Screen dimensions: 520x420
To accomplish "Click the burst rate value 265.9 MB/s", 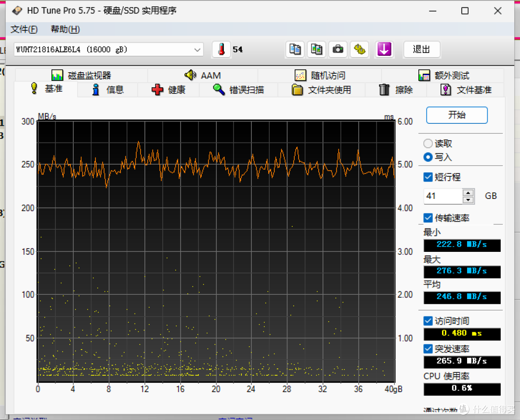I will point(462,361).
